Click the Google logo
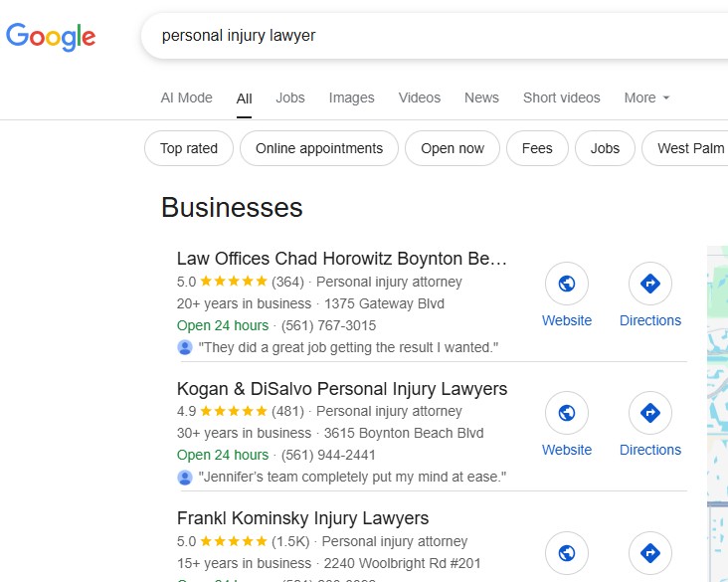This screenshot has width=728, height=582. click(51, 36)
